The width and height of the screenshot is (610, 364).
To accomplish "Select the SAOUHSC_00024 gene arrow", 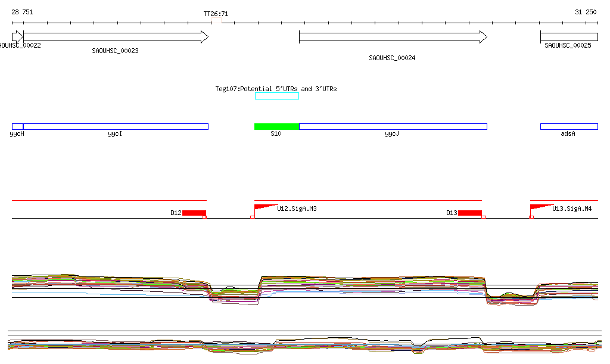I will [393, 37].
